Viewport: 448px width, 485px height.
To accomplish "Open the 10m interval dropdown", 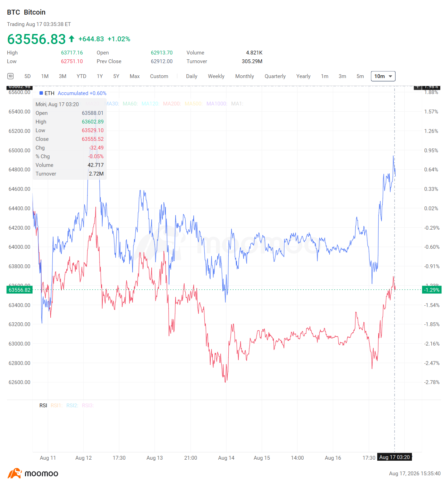I will [383, 76].
